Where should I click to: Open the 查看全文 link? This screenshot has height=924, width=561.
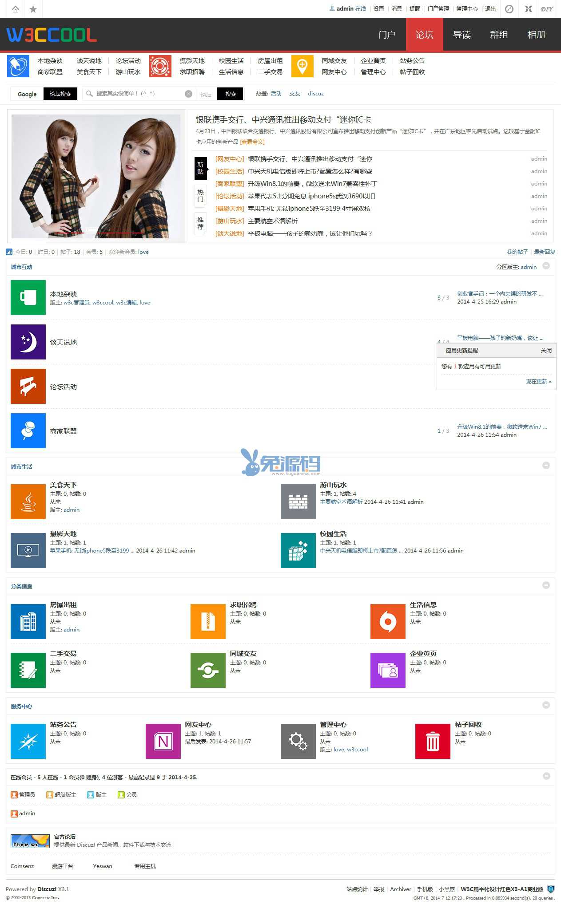click(x=252, y=142)
